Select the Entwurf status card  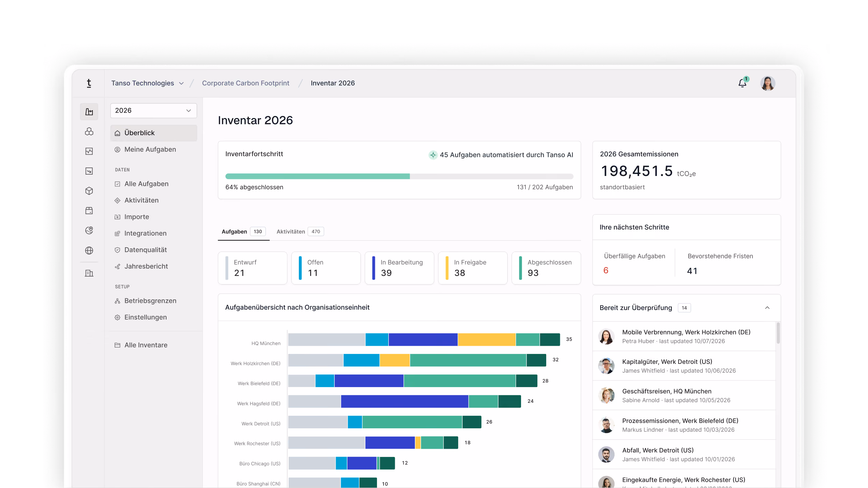pyautogui.click(x=252, y=268)
